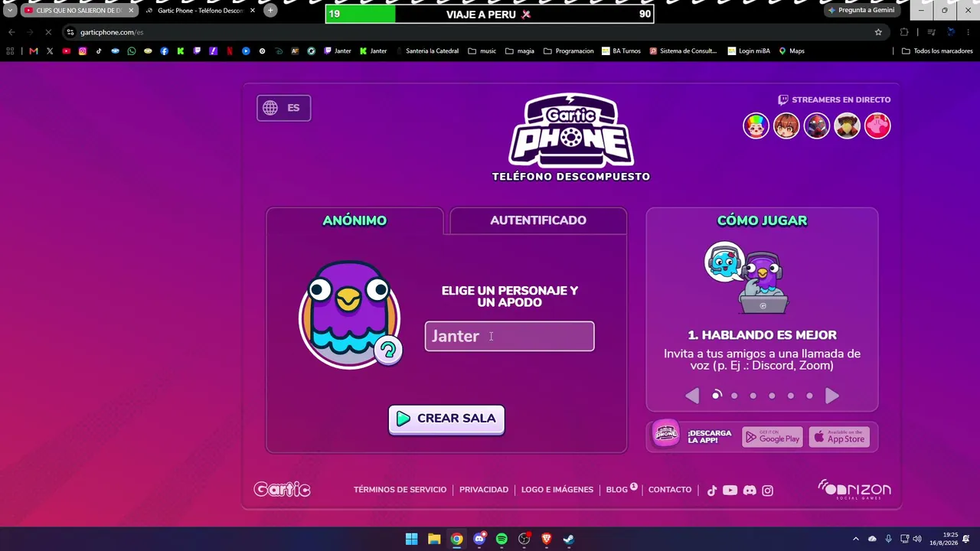The image size is (980, 551).
Task: Open the BLOG link in footer
Action: click(x=617, y=490)
